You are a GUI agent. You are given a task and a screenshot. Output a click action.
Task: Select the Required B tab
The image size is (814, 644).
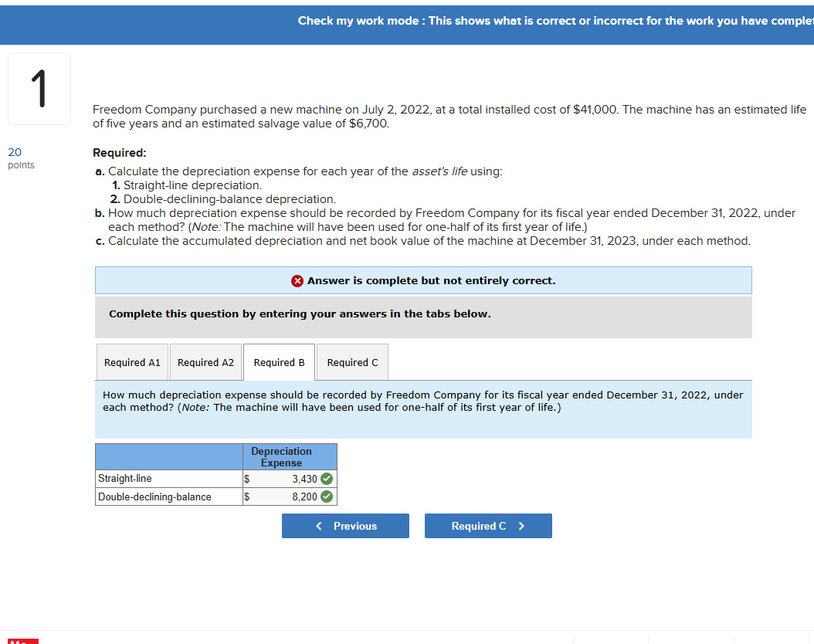(x=278, y=361)
